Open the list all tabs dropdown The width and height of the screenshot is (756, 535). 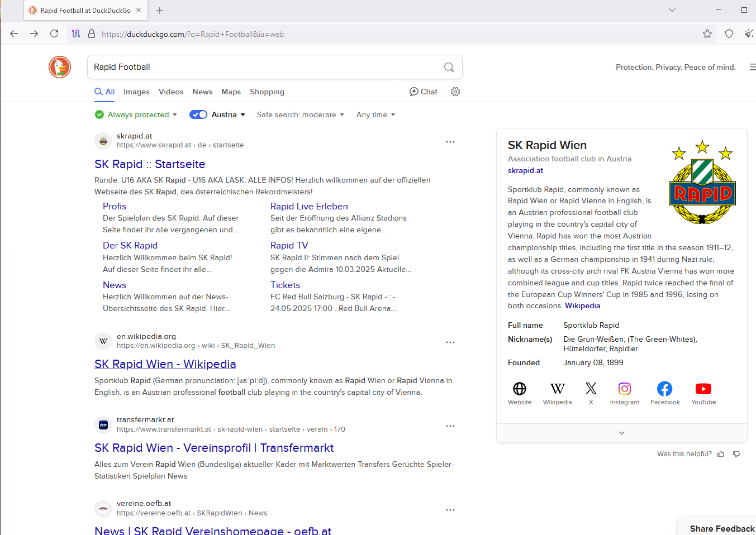click(x=672, y=10)
